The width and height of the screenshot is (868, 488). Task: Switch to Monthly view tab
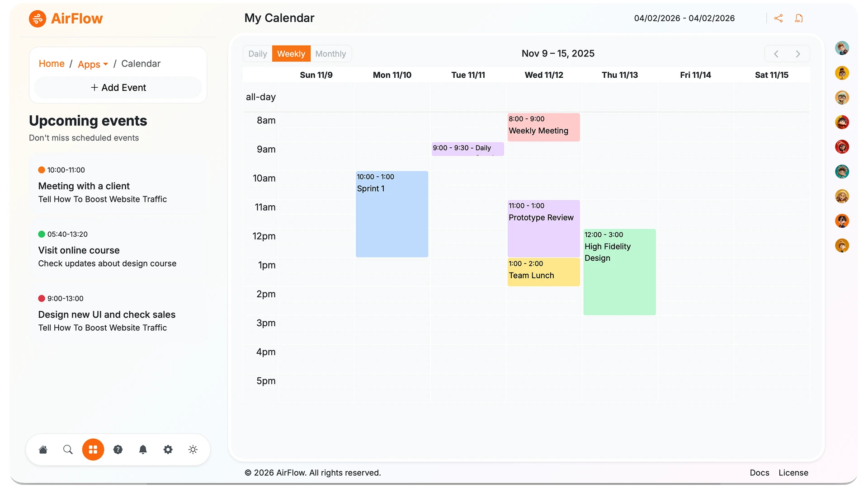click(330, 54)
